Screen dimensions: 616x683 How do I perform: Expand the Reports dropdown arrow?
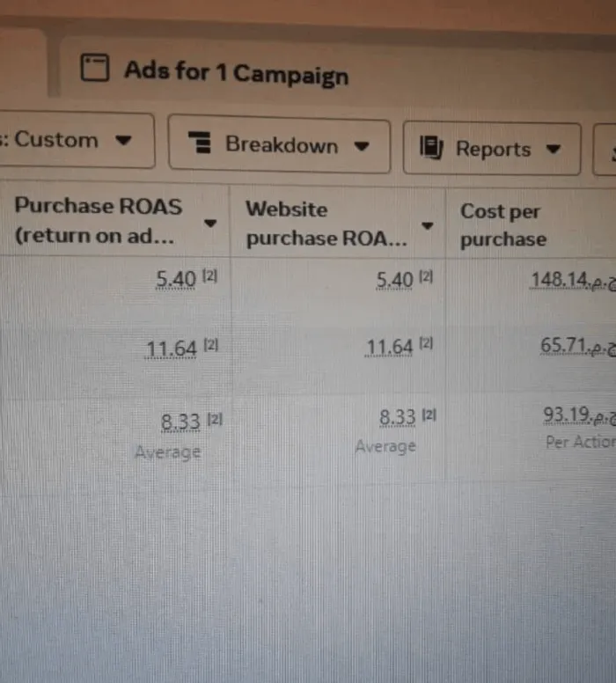(x=553, y=149)
